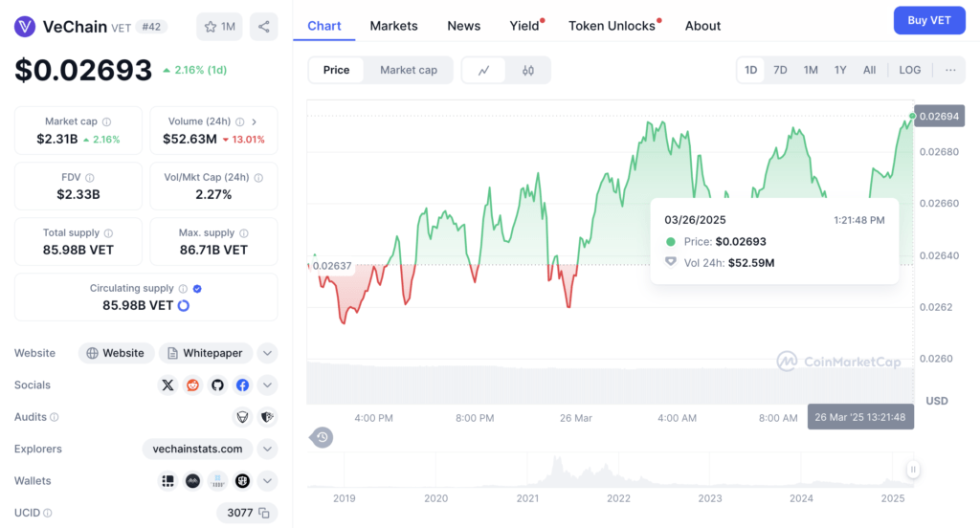Show Max. supply info icon
Image resolution: width=980 pixels, height=528 pixels.
244,233
